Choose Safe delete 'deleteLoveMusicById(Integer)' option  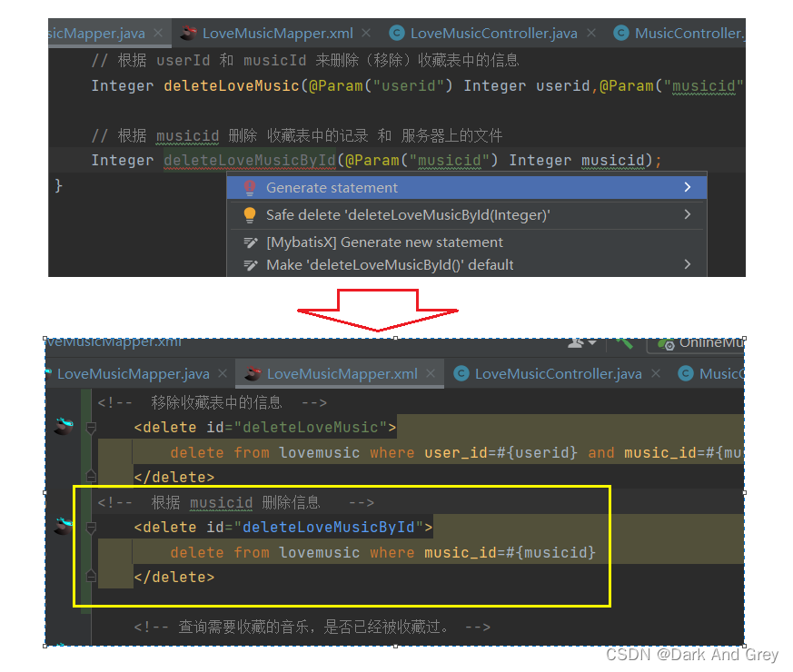tap(467, 215)
